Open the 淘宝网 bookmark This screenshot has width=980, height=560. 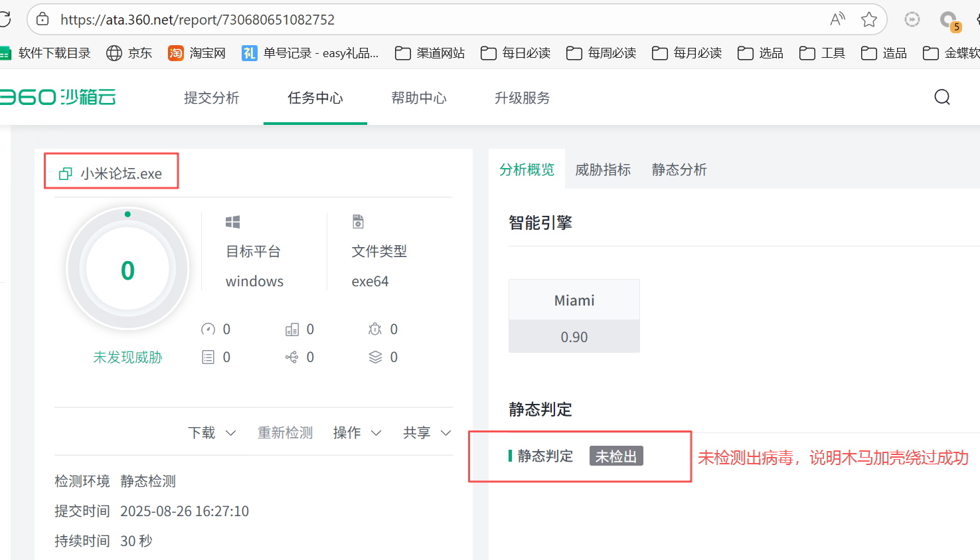(x=197, y=53)
